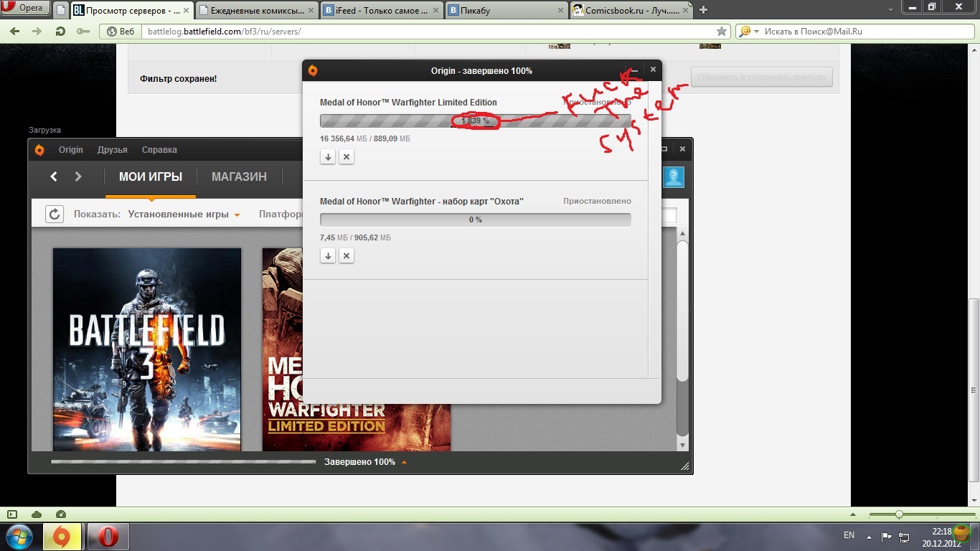Go back with Opera's back arrow
This screenshot has width=980, height=551.
pos(15,32)
